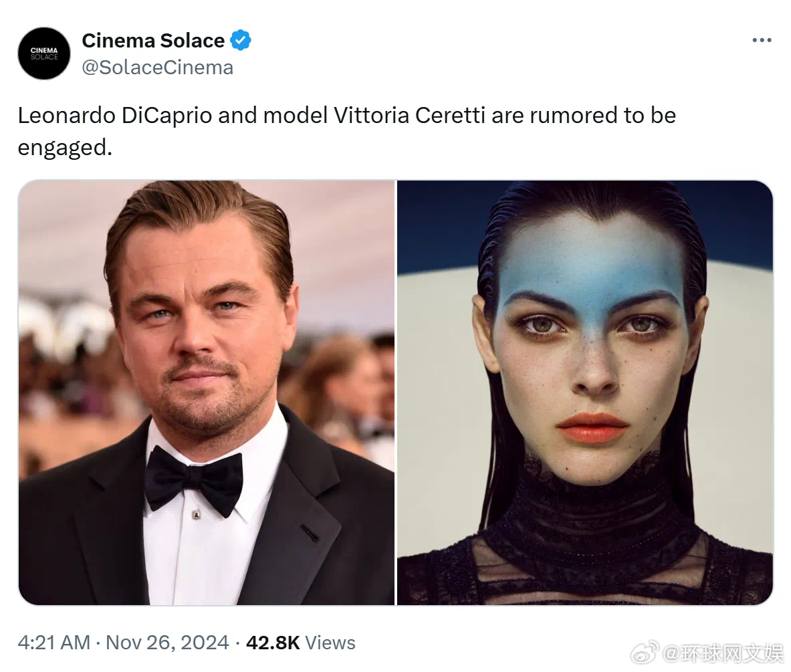Click the black bow tie in left photo
The height and width of the screenshot is (672, 791).
194,479
